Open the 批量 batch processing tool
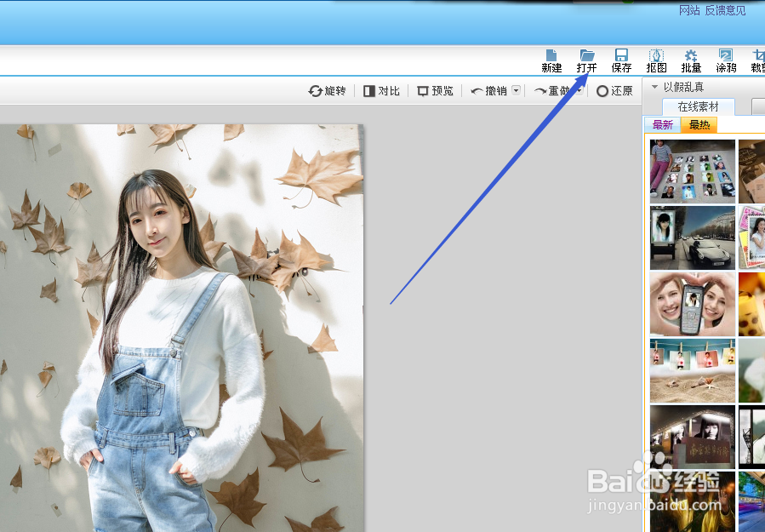Screen dimensions: 765x532 691,61
